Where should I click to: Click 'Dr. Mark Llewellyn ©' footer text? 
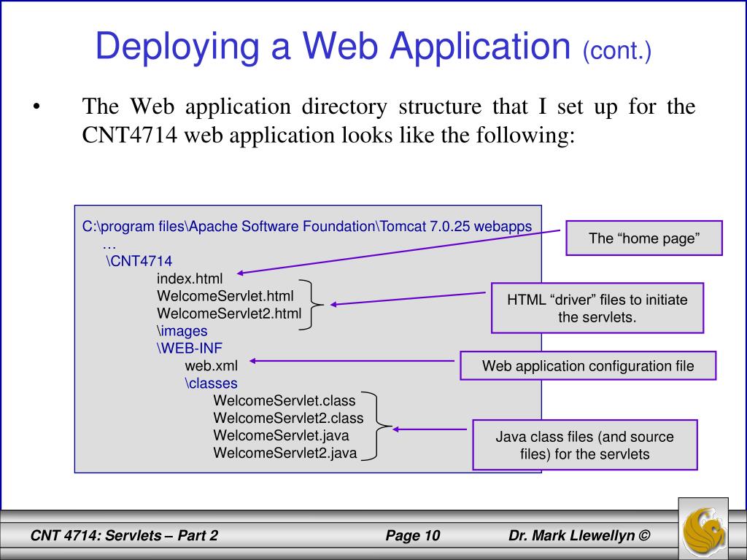[x=579, y=536]
